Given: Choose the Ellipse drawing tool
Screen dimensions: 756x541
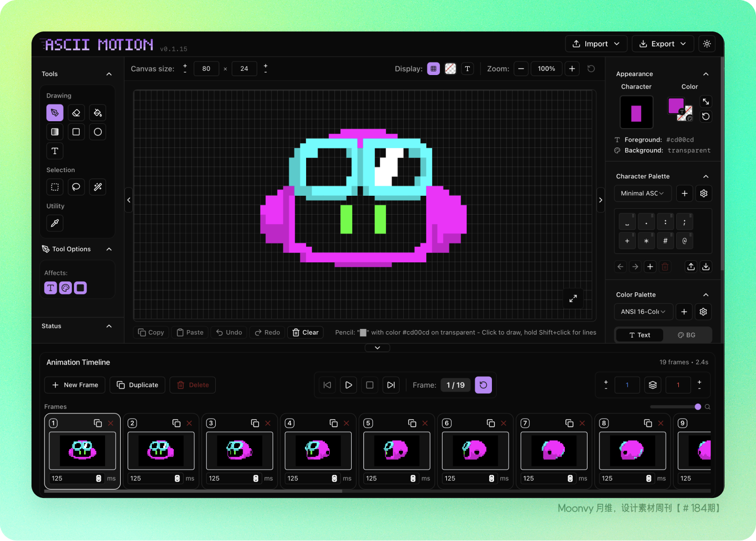Looking at the screenshot, I should click(98, 132).
